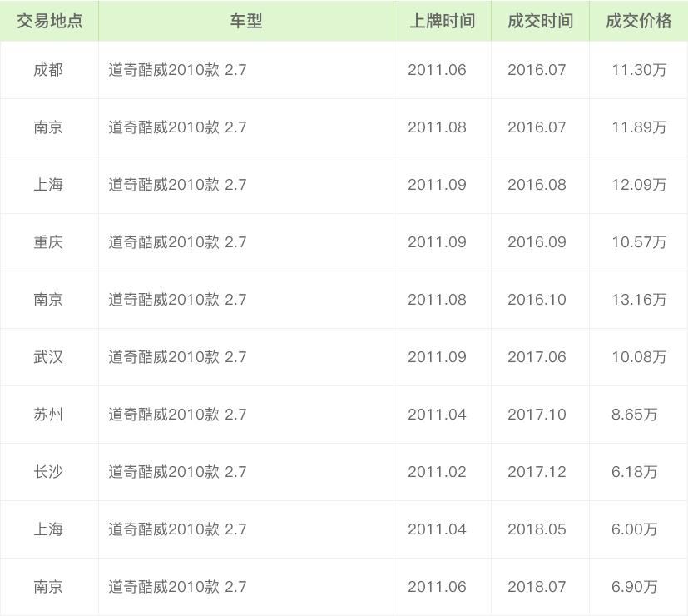
Task: Select 南京 in the 11.89万 row
Action: tap(48, 127)
